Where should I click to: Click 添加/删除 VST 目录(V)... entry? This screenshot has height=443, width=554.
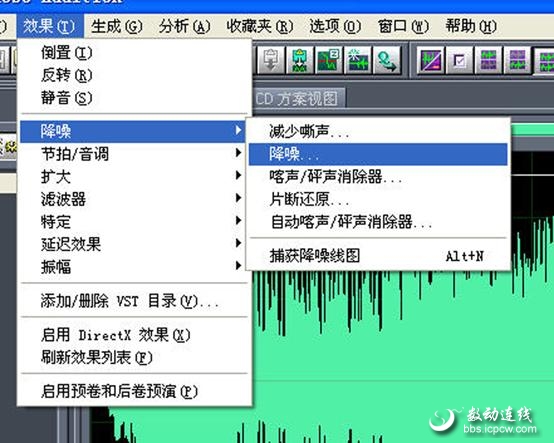tap(133, 301)
